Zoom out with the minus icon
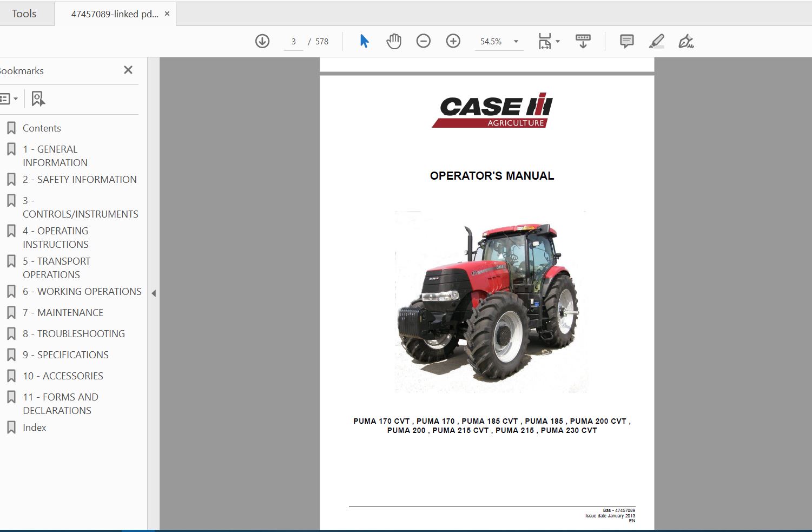 (x=424, y=41)
